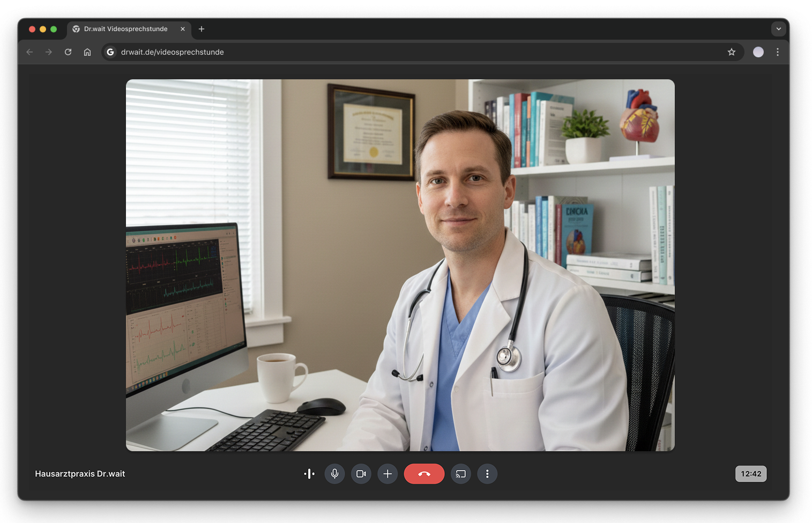Click the 12:42 call time badge
This screenshot has width=812, height=523.
click(x=751, y=474)
